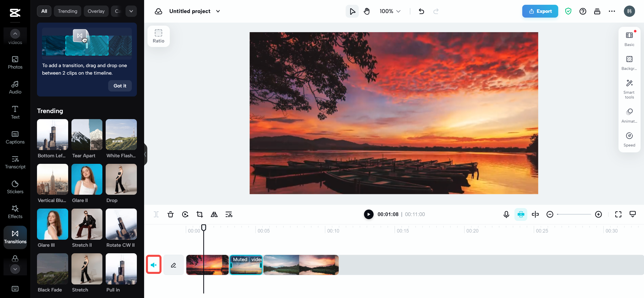The image size is (644, 298).
Task: Click the timeline zoom slider track
Action: (574, 214)
